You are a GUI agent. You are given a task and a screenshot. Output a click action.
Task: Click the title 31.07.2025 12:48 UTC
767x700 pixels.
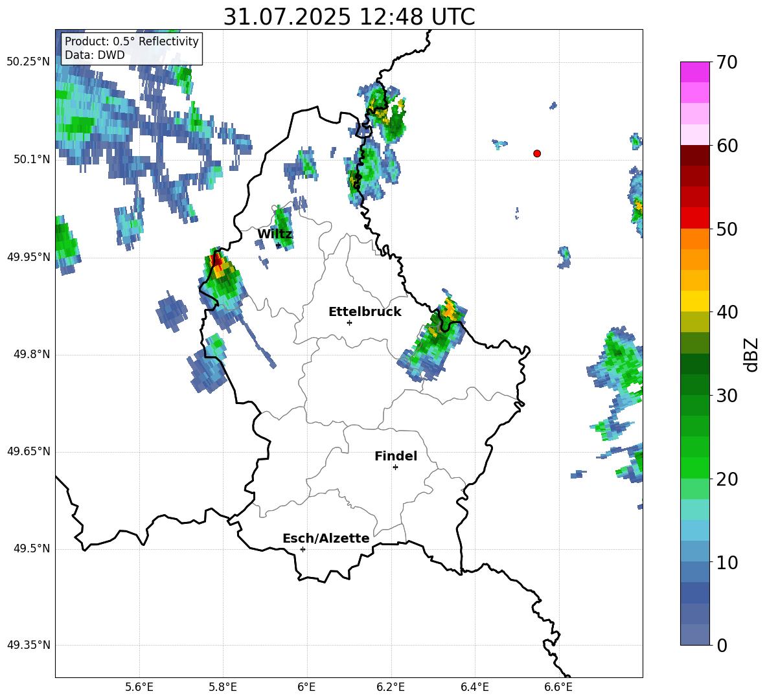[349, 17]
